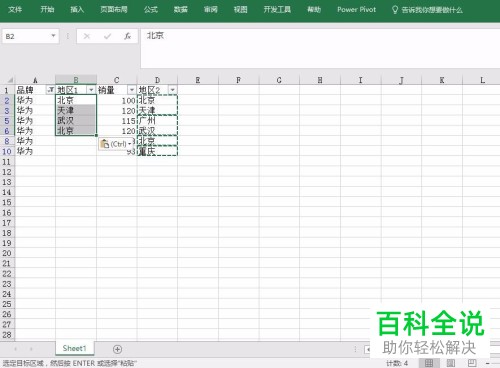Click the Select All corner triangle

tap(10, 80)
